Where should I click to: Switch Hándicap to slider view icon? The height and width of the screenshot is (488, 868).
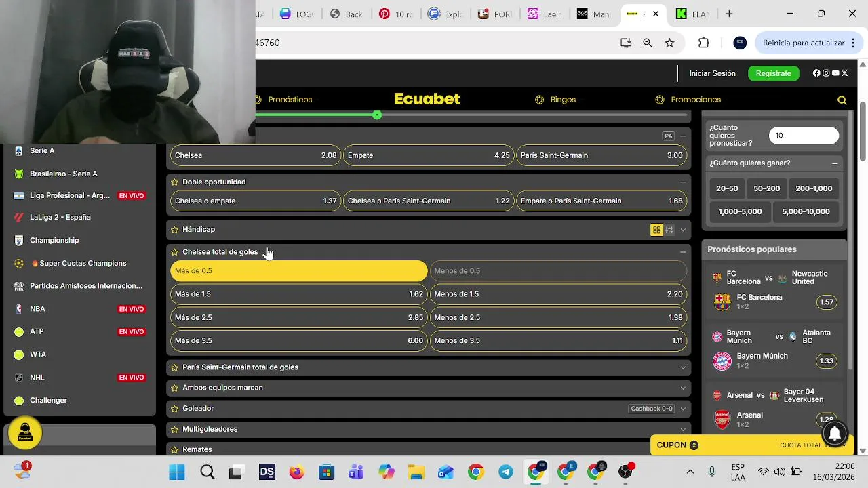(x=669, y=230)
